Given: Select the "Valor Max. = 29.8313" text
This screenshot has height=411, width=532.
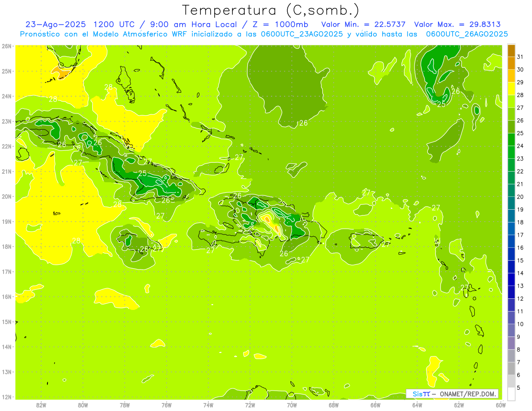Looking at the screenshot, I should click(x=458, y=25).
